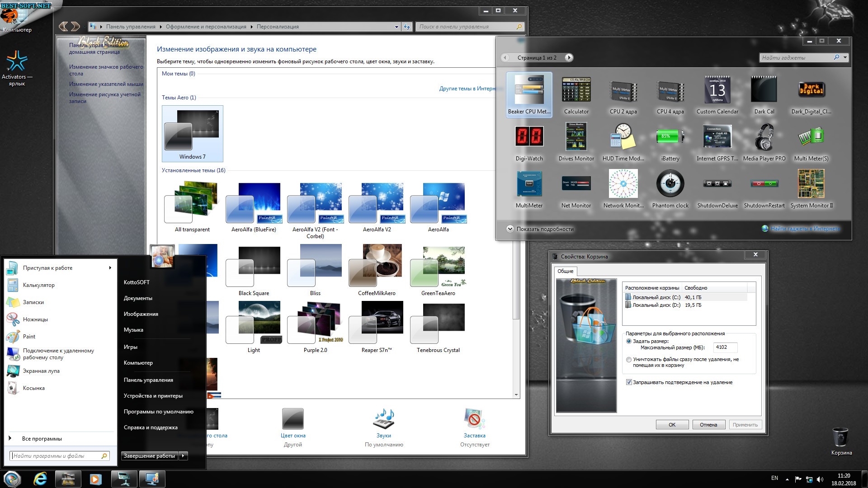The width and height of the screenshot is (868, 488).
Task: Open 'Найти гаджеты в Интернете' link
Action: [804, 229]
